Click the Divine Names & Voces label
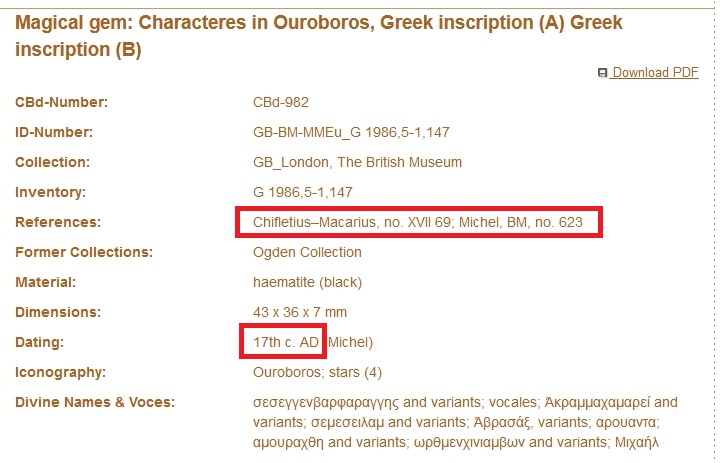720x463 pixels. tap(95, 402)
